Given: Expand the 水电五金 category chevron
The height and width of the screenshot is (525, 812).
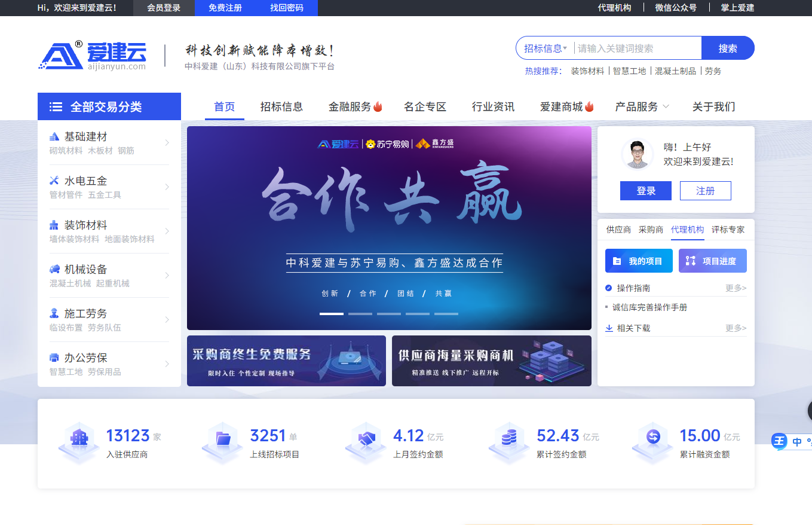Looking at the screenshot, I should [x=167, y=187].
